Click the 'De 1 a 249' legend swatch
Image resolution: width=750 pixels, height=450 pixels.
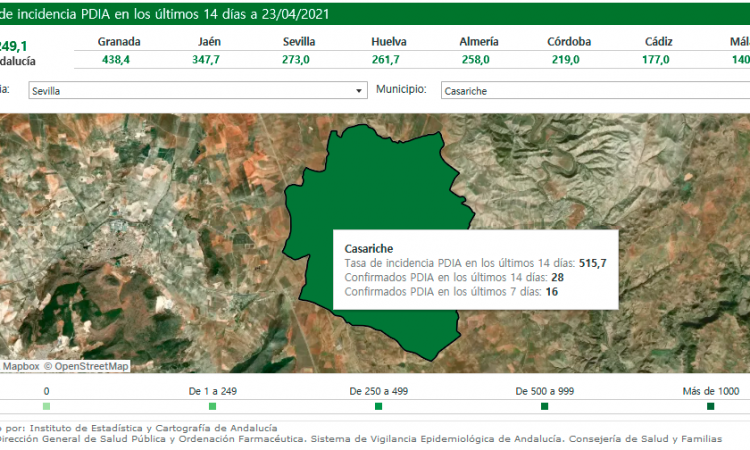[x=212, y=407]
